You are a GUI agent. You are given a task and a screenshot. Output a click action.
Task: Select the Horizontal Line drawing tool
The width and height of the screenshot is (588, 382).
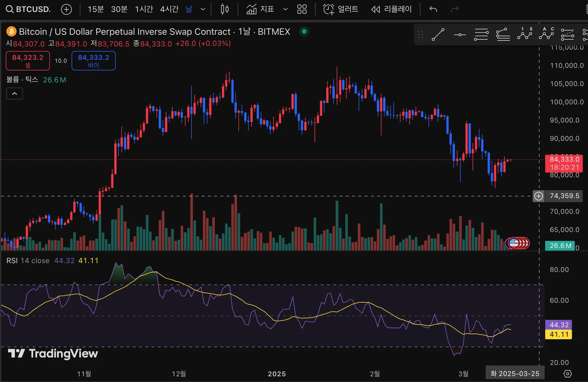coord(460,35)
